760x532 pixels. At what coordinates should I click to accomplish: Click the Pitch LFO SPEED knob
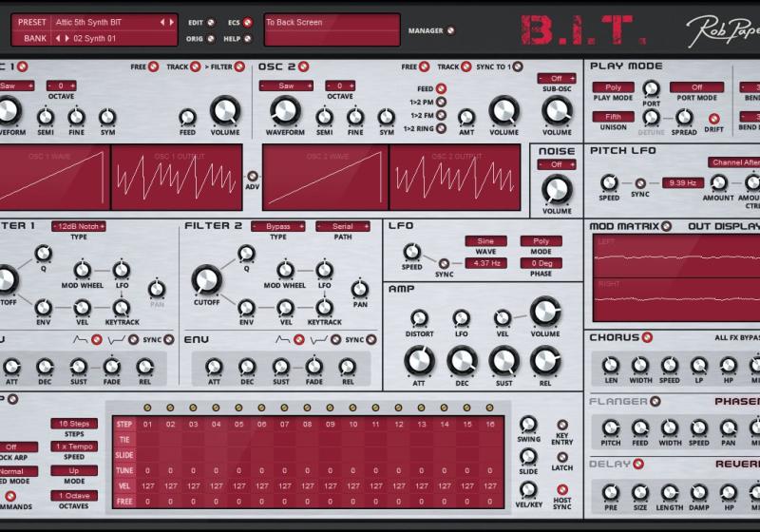pos(609,183)
